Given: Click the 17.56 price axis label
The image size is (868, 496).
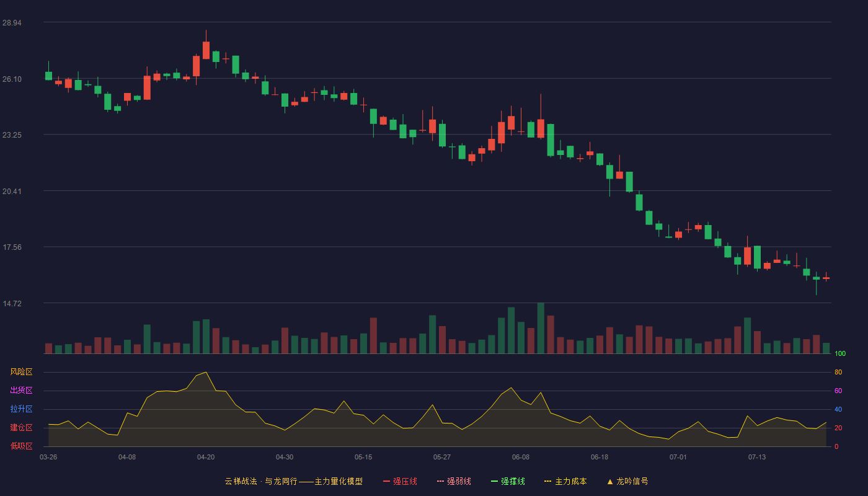Looking at the screenshot, I should coord(12,247).
